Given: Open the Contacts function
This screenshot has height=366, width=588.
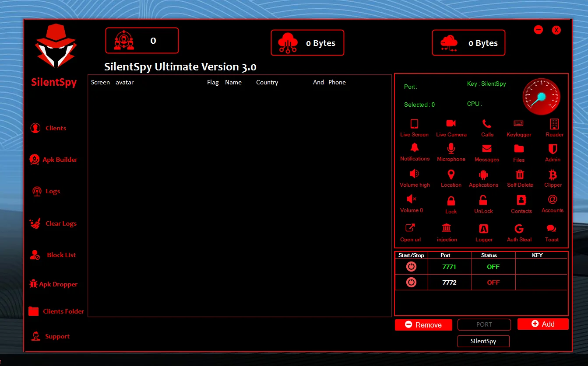Looking at the screenshot, I should 521,203.
